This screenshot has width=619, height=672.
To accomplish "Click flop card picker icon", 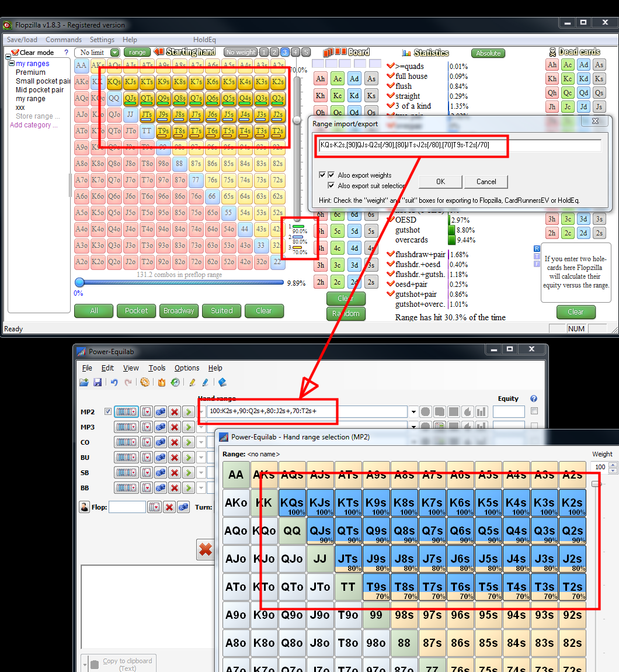I will point(154,507).
